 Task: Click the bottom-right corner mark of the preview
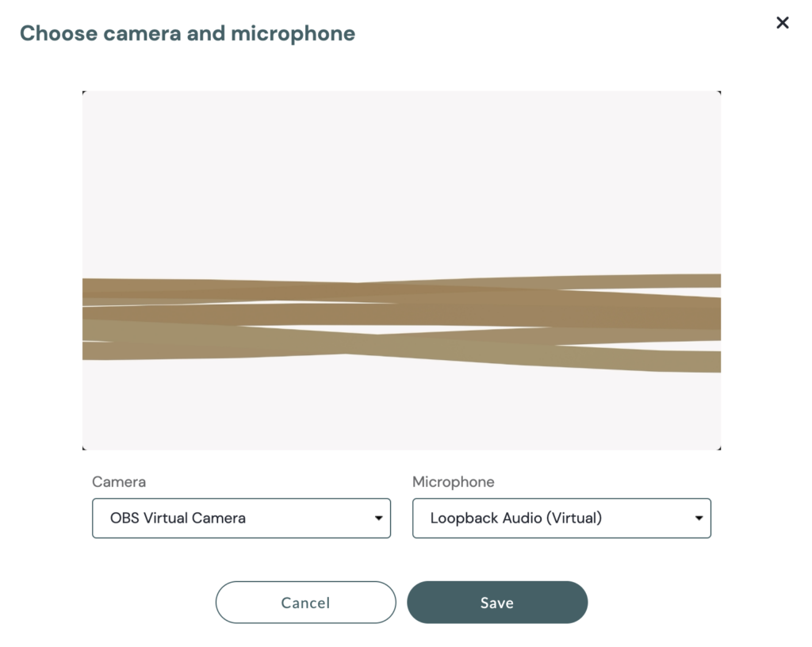(x=719, y=448)
